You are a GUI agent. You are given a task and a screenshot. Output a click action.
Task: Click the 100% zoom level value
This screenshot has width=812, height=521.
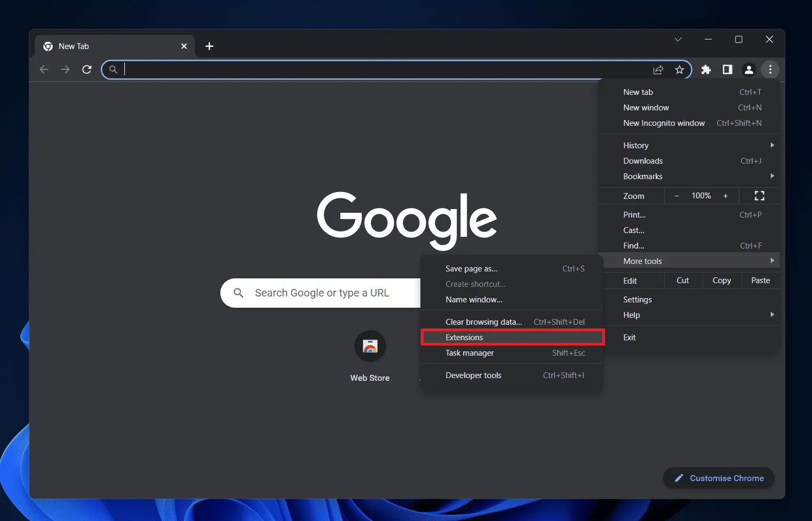pyautogui.click(x=701, y=196)
